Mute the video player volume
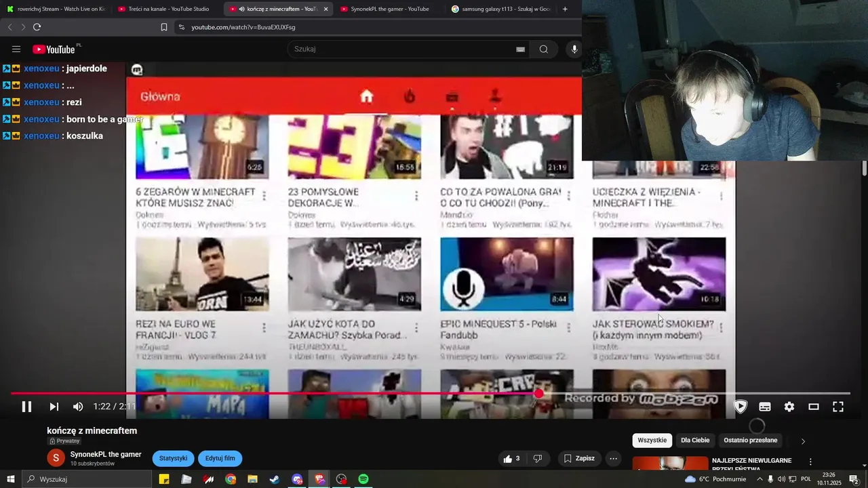 point(78,407)
